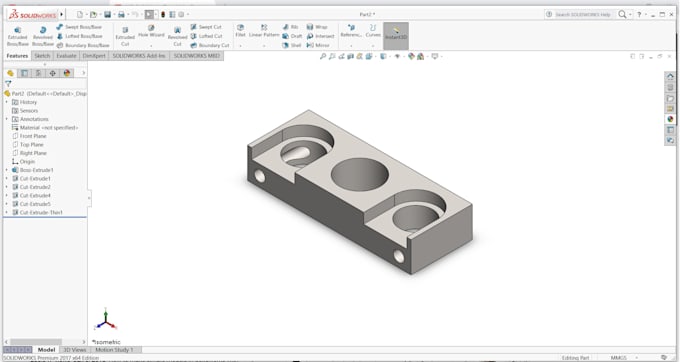
Task: Open the Help question-mark menu
Action: tap(639, 14)
